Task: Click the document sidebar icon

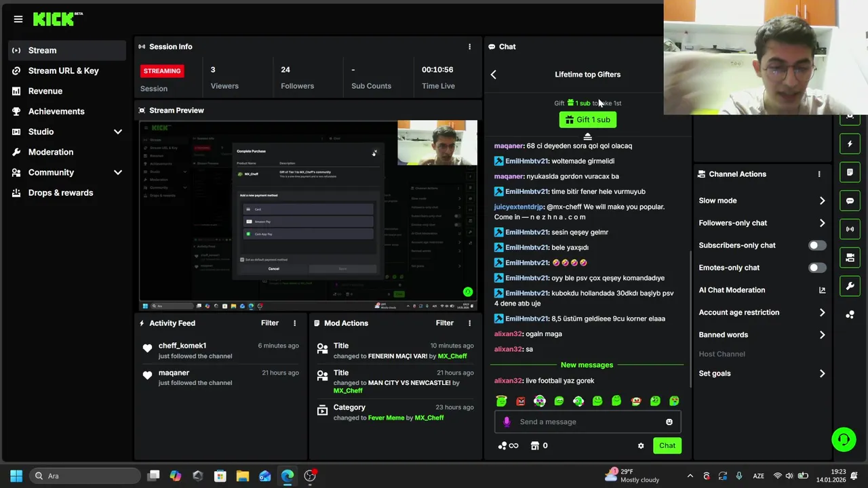Action: [x=850, y=172]
